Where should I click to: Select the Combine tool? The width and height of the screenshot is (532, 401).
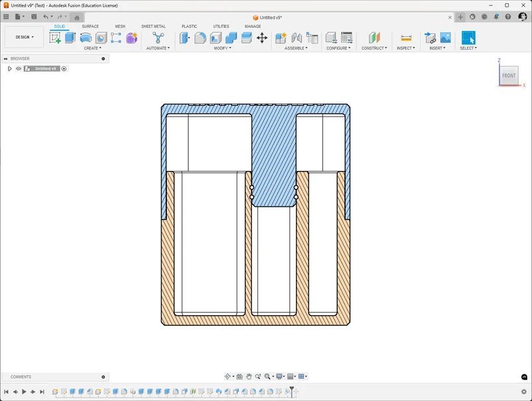(x=231, y=38)
